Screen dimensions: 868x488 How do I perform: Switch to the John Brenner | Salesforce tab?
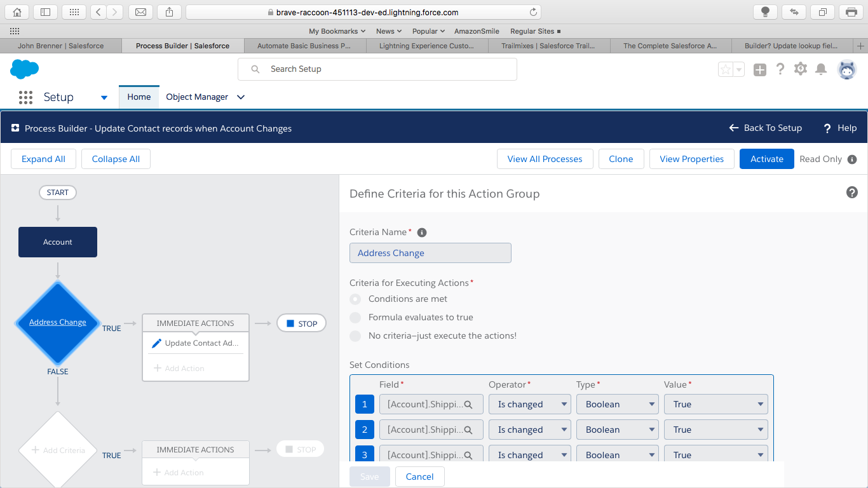(x=61, y=46)
